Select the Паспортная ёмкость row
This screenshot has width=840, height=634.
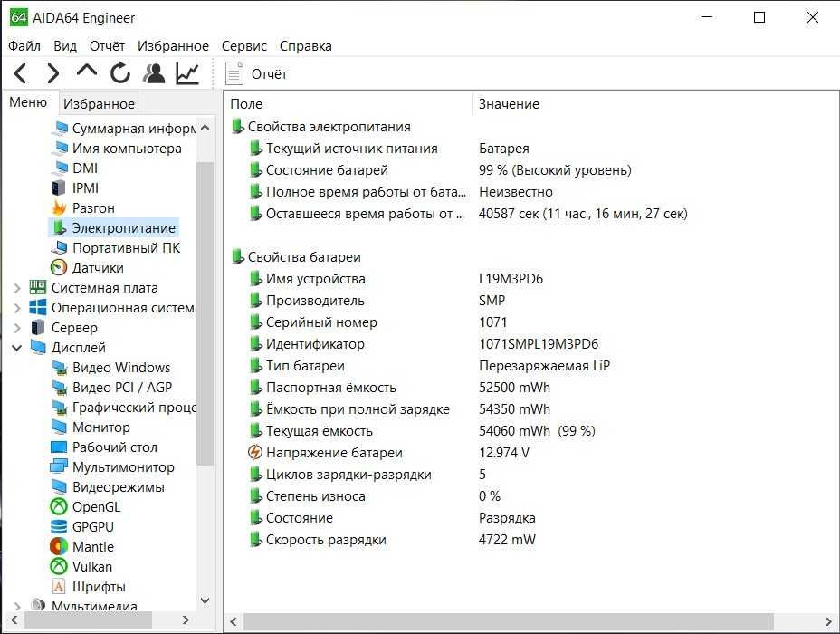(400, 388)
